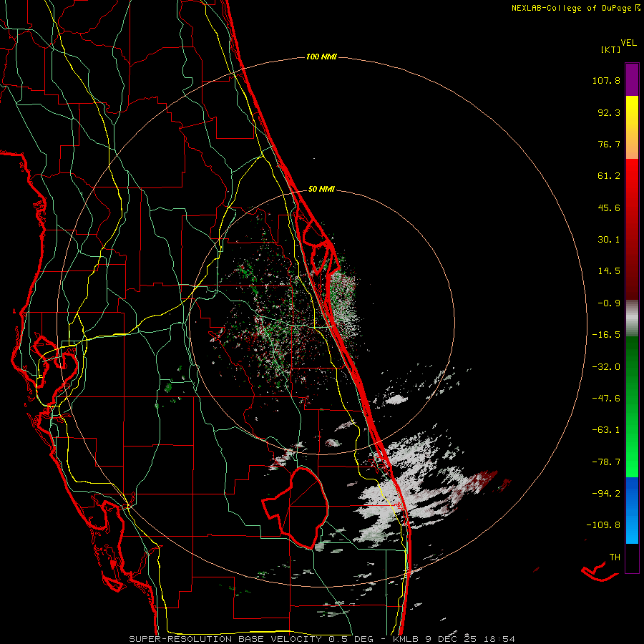The height and width of the screenshot is (644, 644).
Task: Click the Super-Resolution Base Velocity caption text
Action: point(321,639)
